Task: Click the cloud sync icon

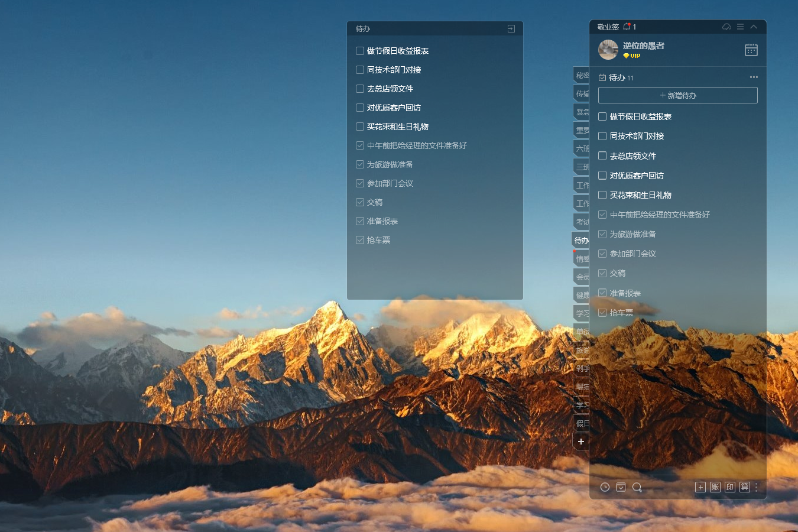Action: [727, 27]
